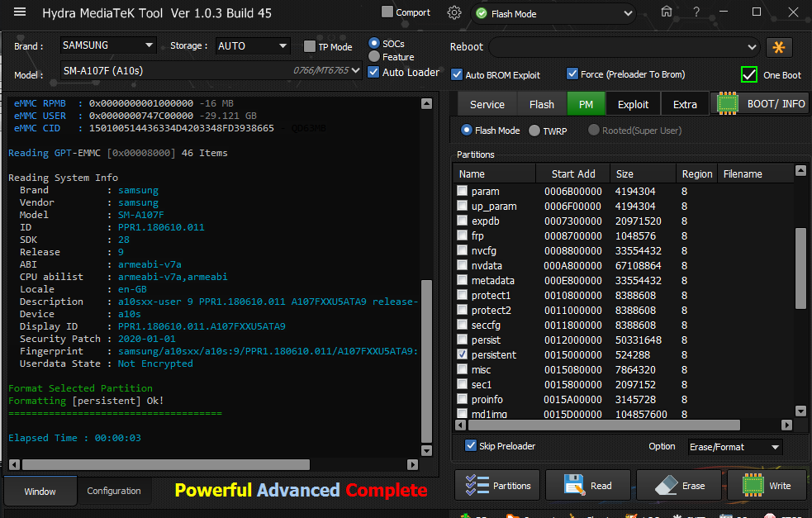
Task: Open the Brand SAMSUNG dropdown
Action: point(107,45)
